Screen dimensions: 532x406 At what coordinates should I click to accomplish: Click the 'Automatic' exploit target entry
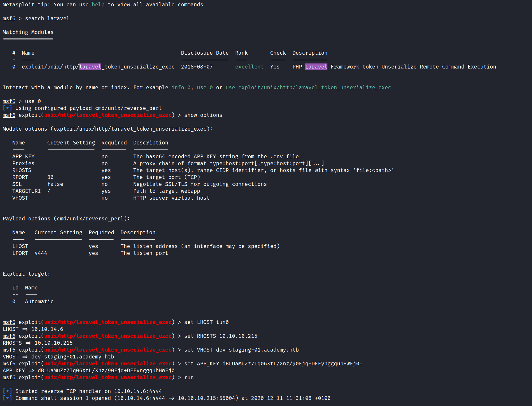pyautogui.click(x=39, y=301)
